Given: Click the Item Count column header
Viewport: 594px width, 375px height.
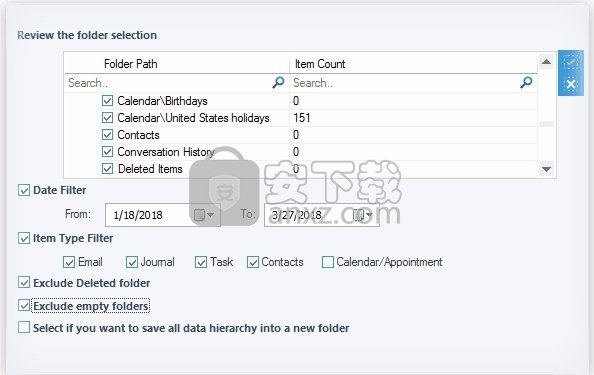Looking at the screenshot, I should (413, 64).
